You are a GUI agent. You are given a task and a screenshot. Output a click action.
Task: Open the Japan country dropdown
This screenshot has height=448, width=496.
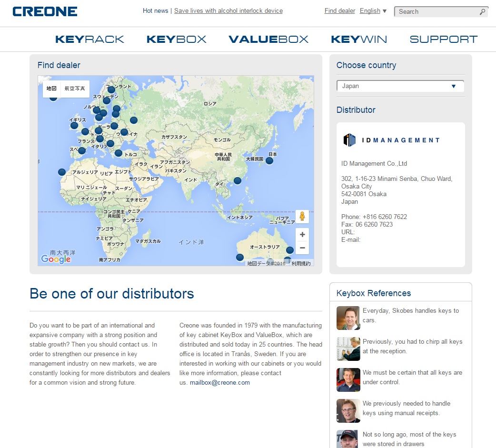click(400, 86)
